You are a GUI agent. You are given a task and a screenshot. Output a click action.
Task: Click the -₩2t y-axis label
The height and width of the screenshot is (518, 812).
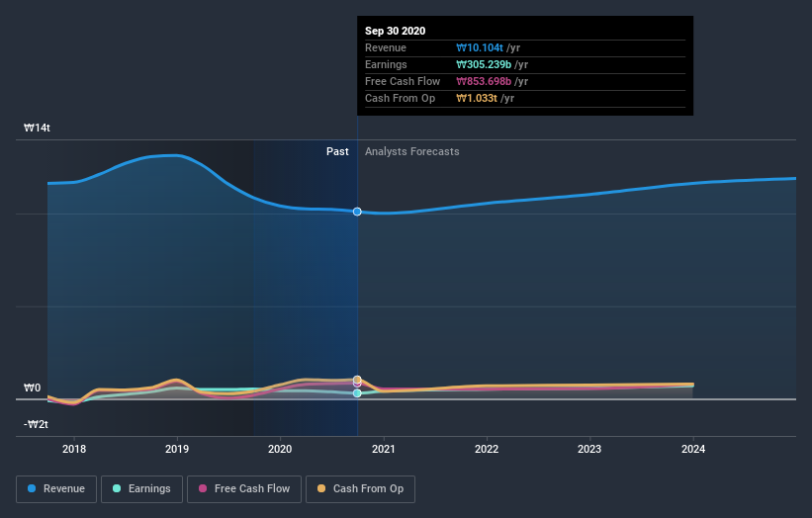click(36, 424)
